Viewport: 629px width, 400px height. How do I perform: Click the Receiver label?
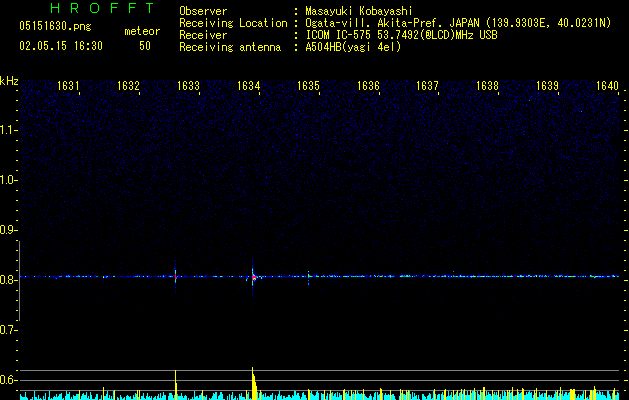pos(203,35)
